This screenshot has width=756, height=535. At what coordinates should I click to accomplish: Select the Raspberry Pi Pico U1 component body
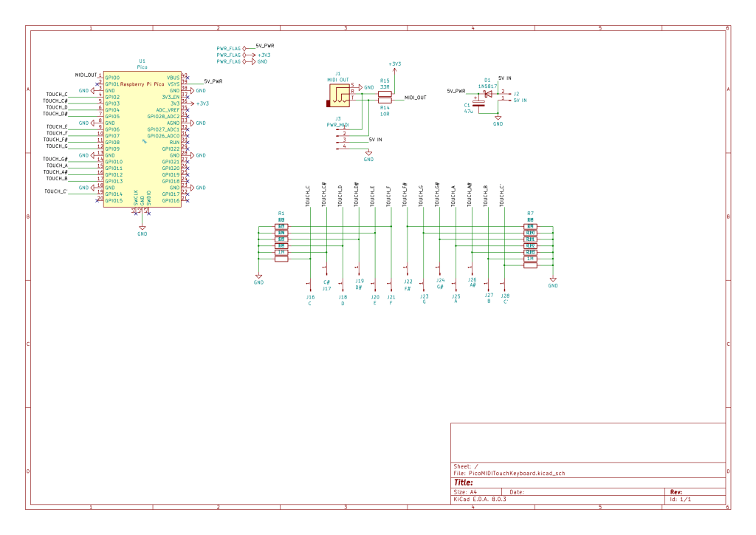142,140
